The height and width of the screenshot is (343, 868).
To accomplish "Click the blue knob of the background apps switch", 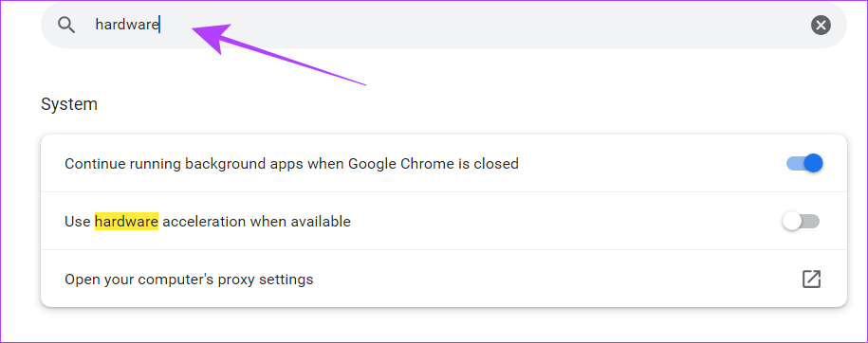I will pos(813,163).
